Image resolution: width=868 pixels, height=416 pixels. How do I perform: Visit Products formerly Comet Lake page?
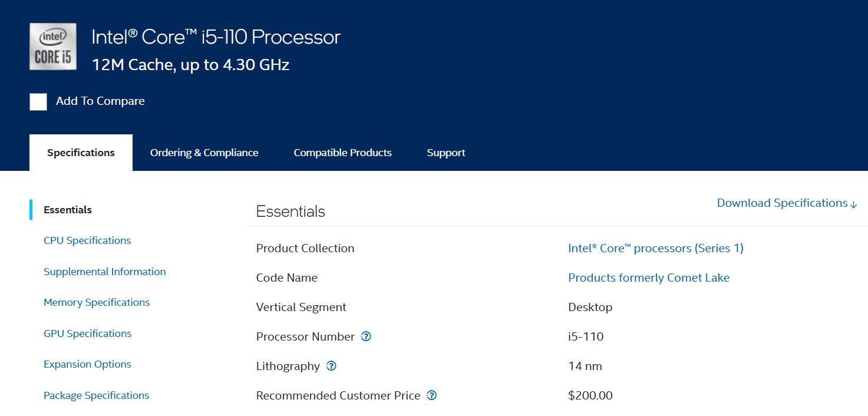[x=648, y=277]
